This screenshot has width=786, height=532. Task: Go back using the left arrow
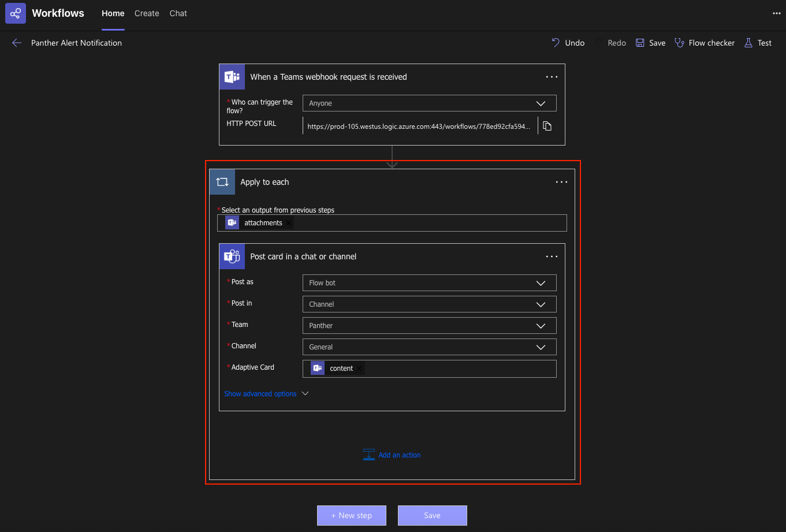point(17,43)
